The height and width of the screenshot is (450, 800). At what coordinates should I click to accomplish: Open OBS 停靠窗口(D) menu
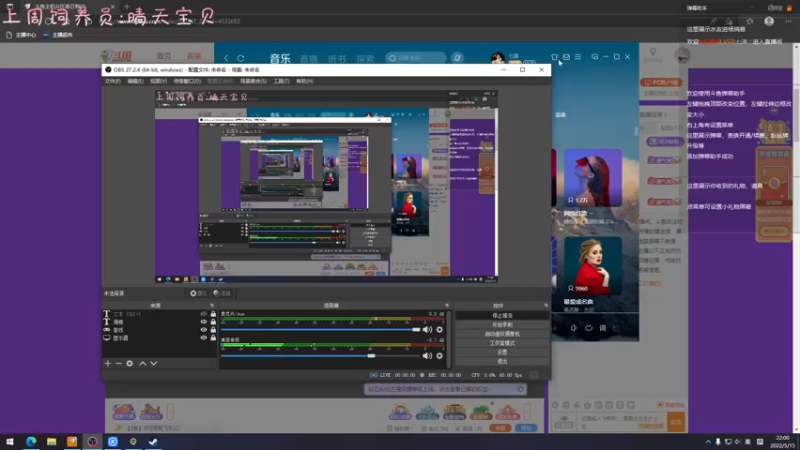tap(187, 81)
